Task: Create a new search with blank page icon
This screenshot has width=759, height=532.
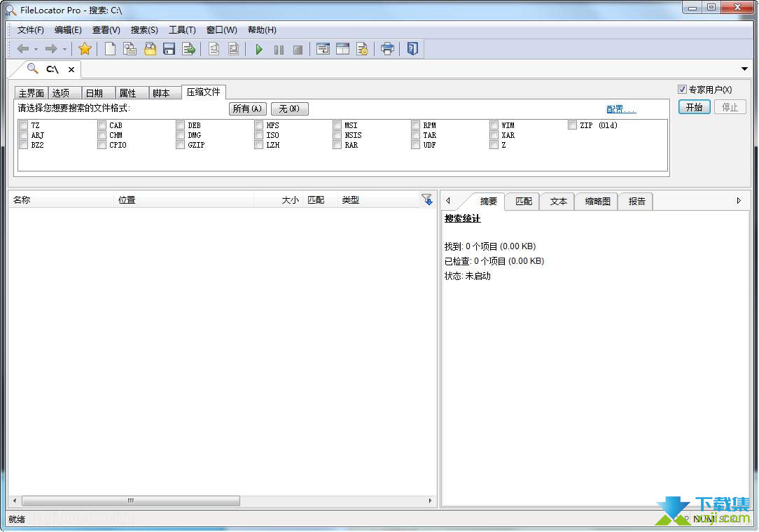Action: click(x=111, y=49)
